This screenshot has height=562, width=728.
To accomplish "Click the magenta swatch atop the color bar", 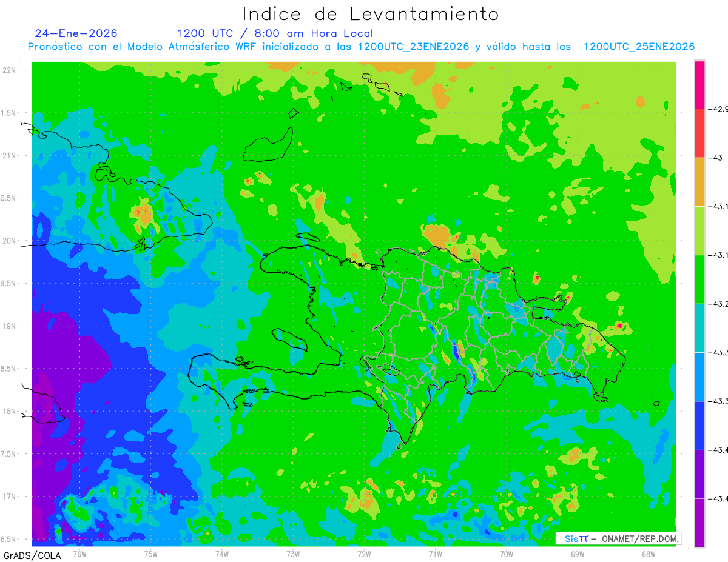I will 699,85.
